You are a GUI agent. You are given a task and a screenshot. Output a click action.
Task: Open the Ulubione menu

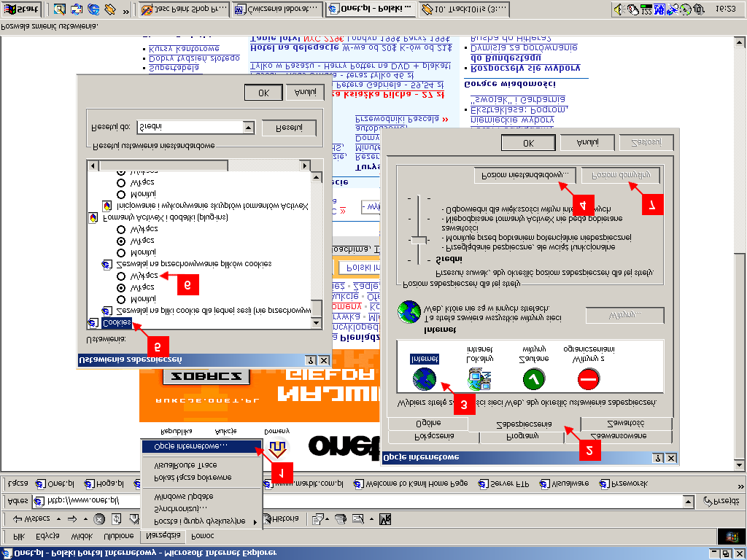click(x=119, y=537)
